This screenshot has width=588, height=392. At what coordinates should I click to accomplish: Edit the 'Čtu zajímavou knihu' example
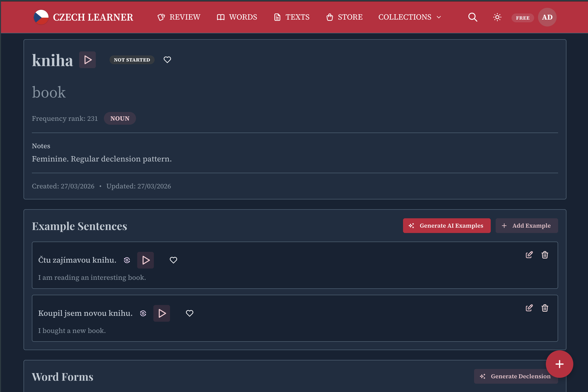[529, 255]
